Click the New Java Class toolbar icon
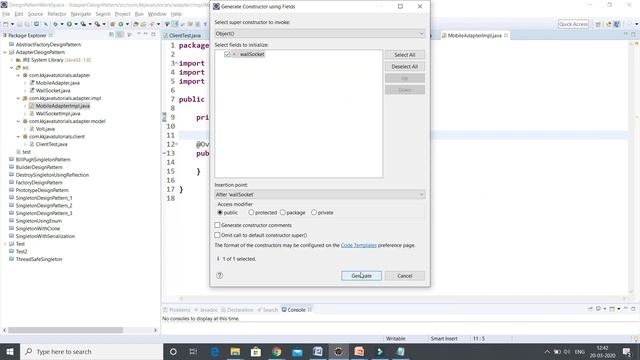 (121, 24)
